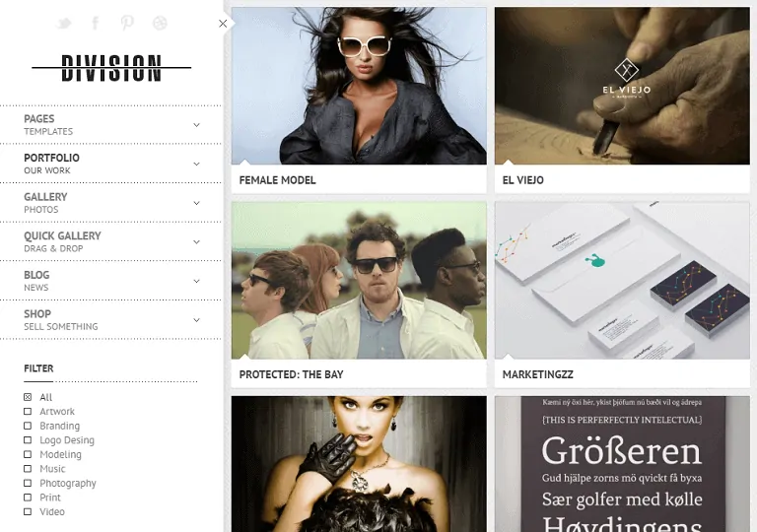
Task: Expand the Shop submenu chevron
Action: [196, 320]
